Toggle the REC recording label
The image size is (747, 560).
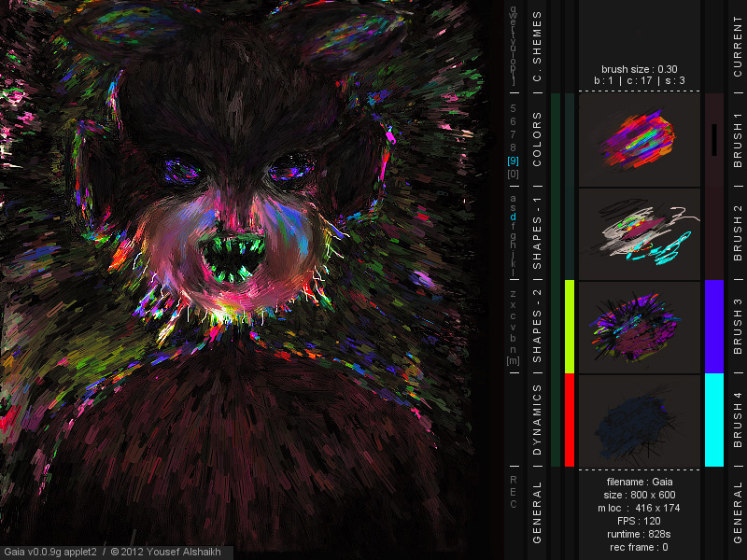[x=513, y=492]
